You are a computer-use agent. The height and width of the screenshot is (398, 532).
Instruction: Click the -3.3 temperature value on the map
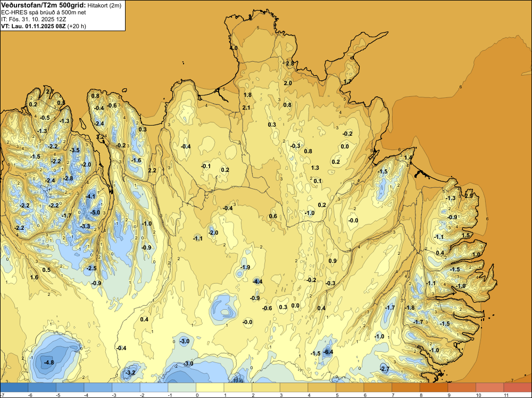point(85,226)
